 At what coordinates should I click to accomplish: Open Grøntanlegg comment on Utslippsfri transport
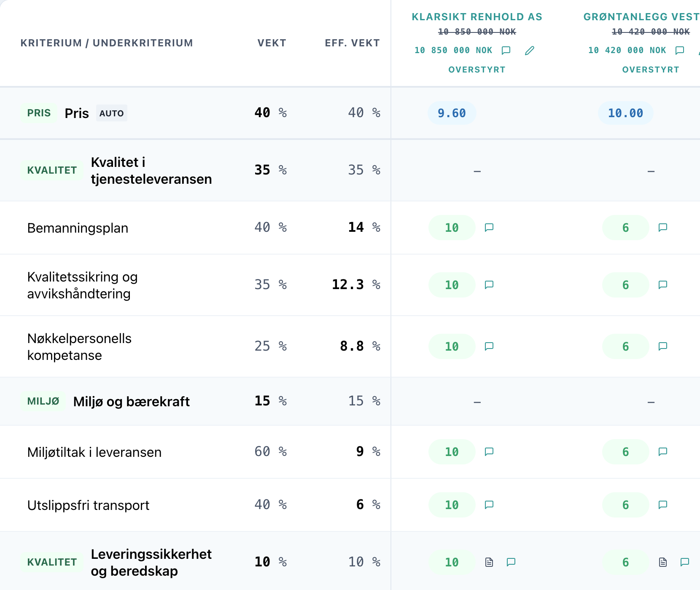coord(663,505)
